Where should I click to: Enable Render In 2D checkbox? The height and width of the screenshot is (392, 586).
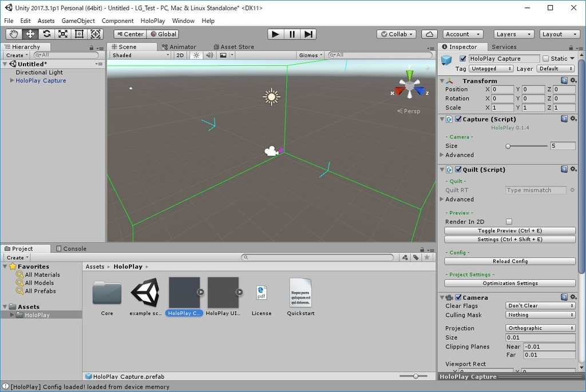[509, 221]
